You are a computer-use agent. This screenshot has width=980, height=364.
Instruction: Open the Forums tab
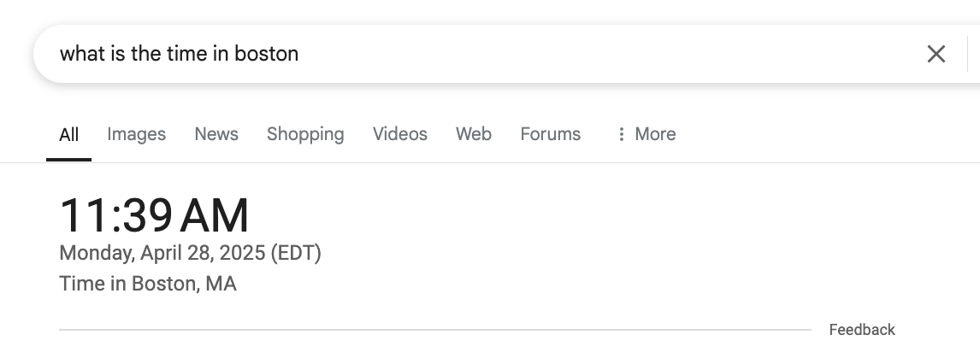click(550, 134)
